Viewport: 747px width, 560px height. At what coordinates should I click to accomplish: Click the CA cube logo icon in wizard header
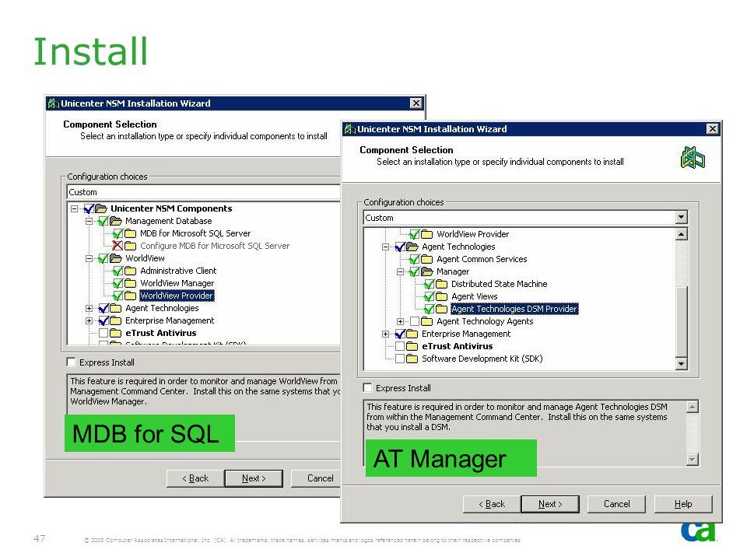click(693, 158)
